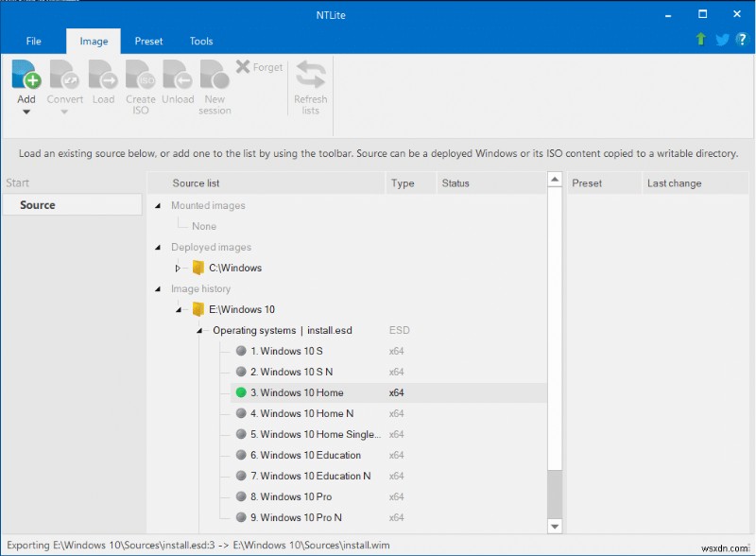Click the Twitter bird icon
756x556 pixels.
722,40
